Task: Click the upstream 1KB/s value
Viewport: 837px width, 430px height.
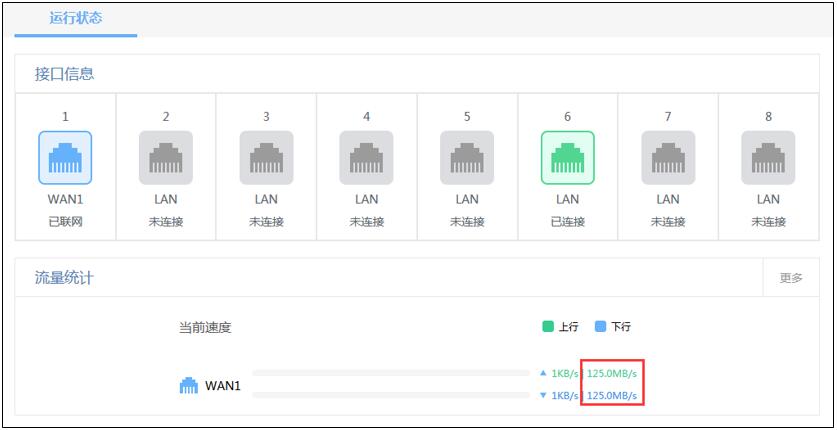Action: coord(565,373)
